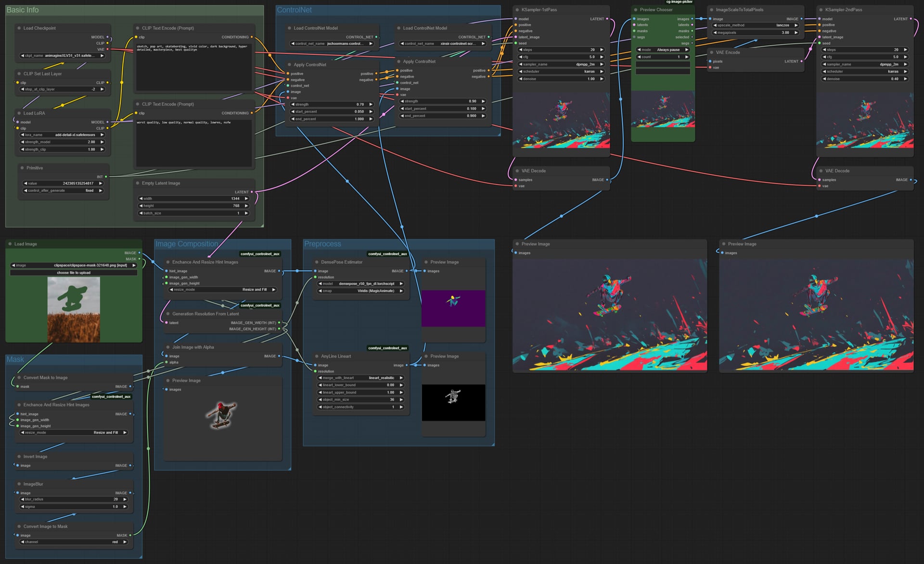The image size is (924, 564).
Task: Open the lora_name selector in Load LoRA
Action: pos(62,135)
